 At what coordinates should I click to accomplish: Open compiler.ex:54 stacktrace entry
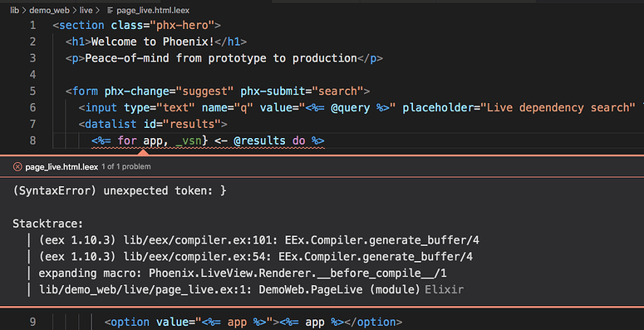tap(256, 257)
